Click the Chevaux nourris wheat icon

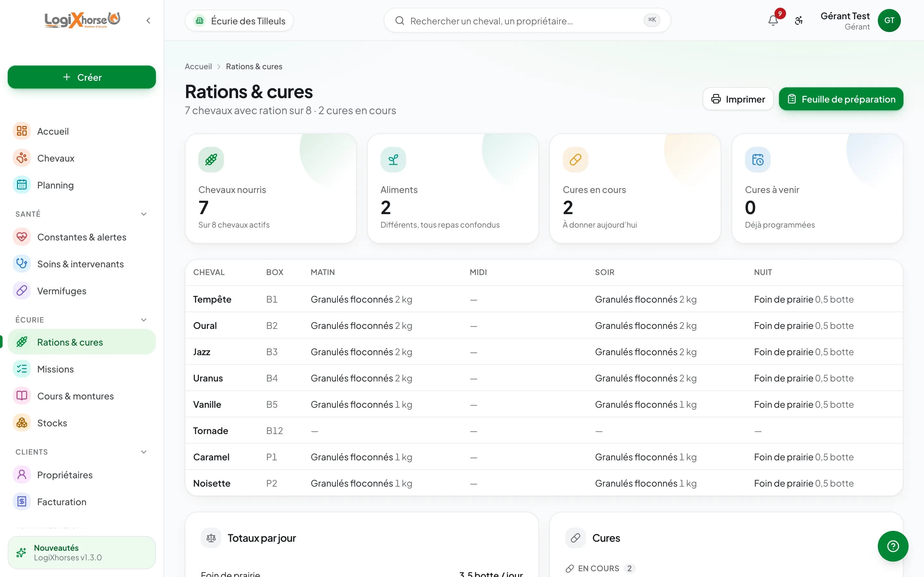click(x=211, y=160)
